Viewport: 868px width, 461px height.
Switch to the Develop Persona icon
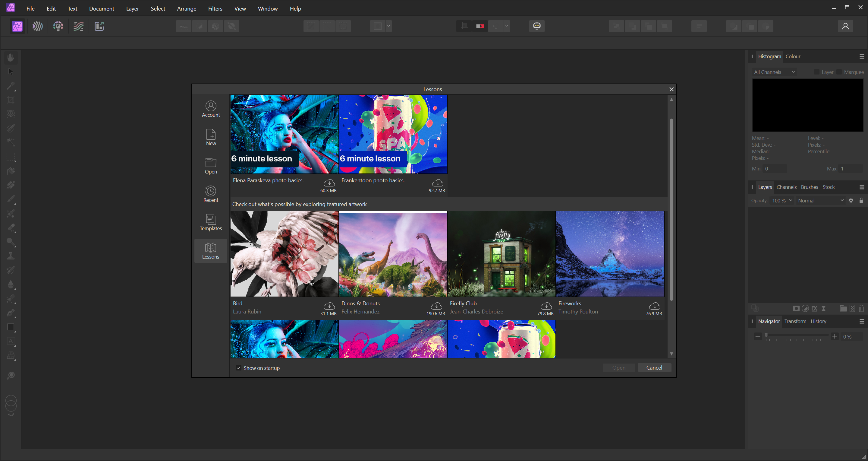click(58, 26)
